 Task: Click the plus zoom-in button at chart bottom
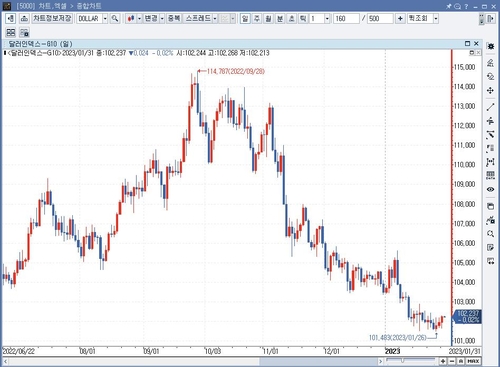pos(443,361)
